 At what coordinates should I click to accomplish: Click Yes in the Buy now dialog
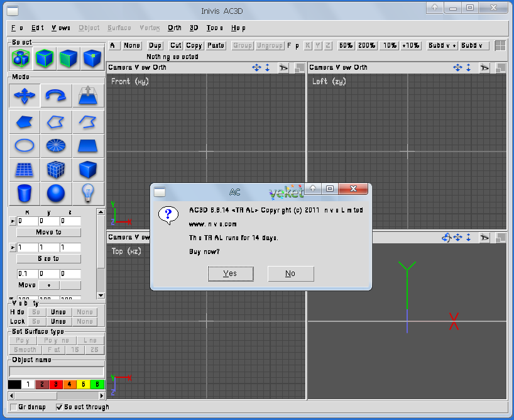coord(231,274)
